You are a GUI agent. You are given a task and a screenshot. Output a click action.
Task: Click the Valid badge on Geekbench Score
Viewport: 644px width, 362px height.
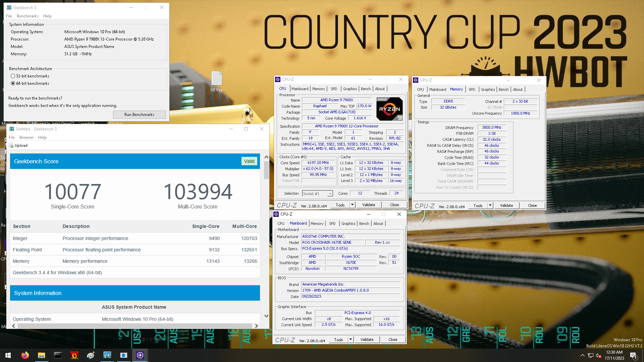tap(249, 161)
